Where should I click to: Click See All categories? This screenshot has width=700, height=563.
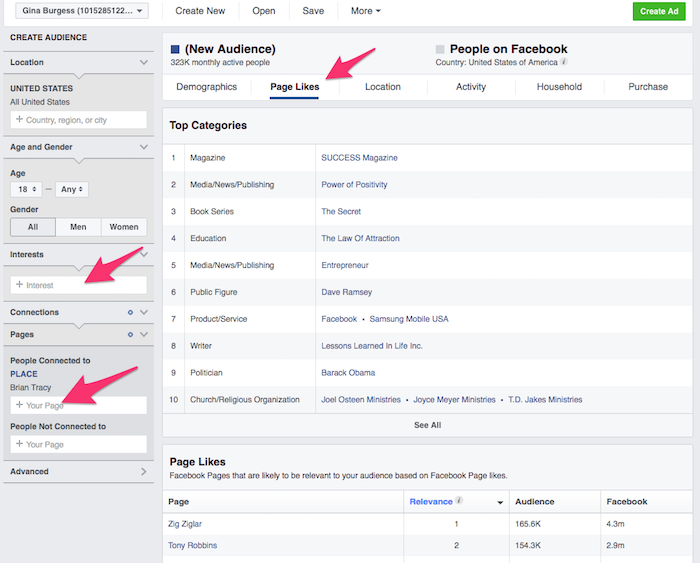click(427, 425)
